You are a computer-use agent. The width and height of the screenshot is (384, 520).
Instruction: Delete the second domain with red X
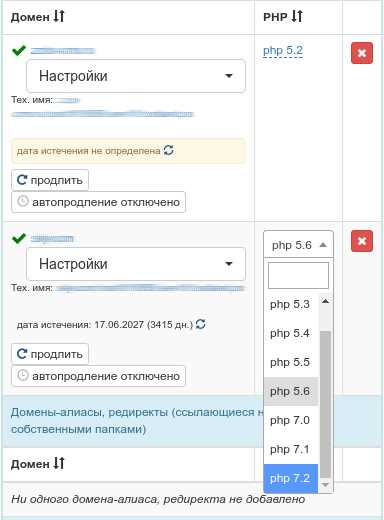[362, 241]
